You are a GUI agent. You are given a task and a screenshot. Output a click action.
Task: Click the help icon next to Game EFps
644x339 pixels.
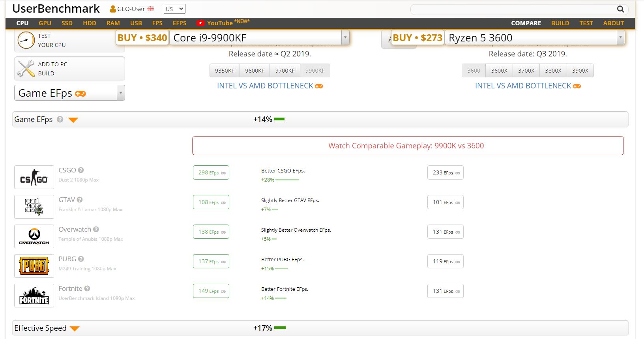(60, 119)
